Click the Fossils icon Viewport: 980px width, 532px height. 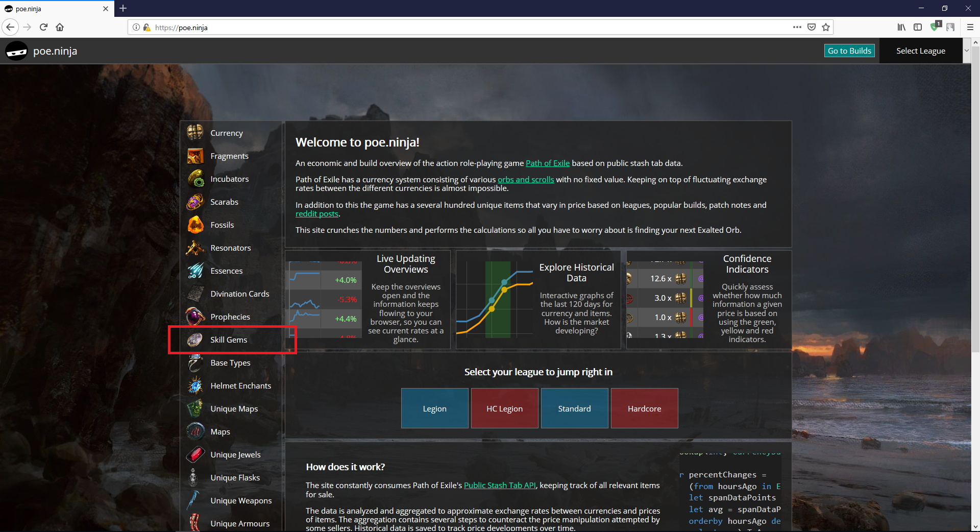point(195,225)
